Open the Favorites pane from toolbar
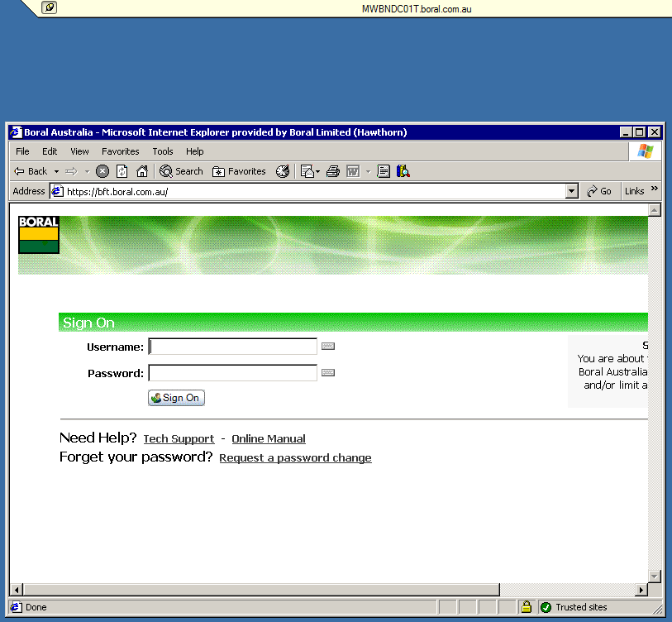 (x=239, y=171)
